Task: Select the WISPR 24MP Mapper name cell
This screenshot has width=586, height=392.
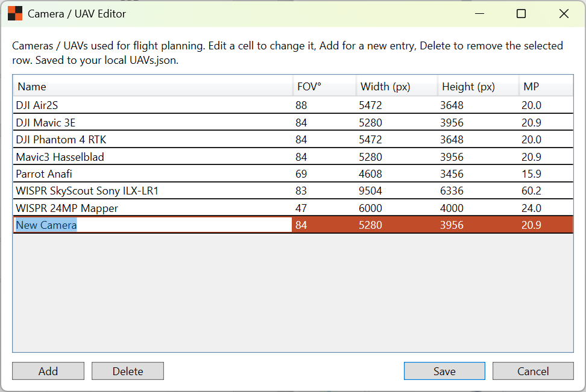Action: (x=153, y=208)
